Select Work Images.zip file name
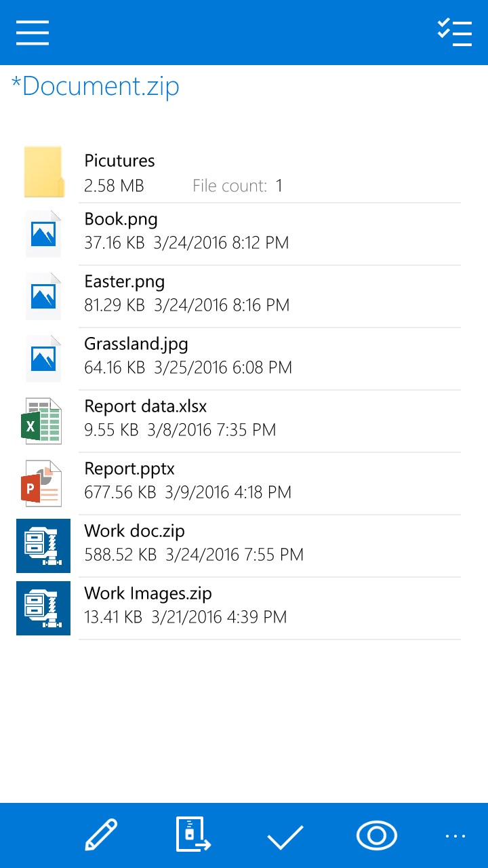 pyautogui.click(x=148, y=593)
